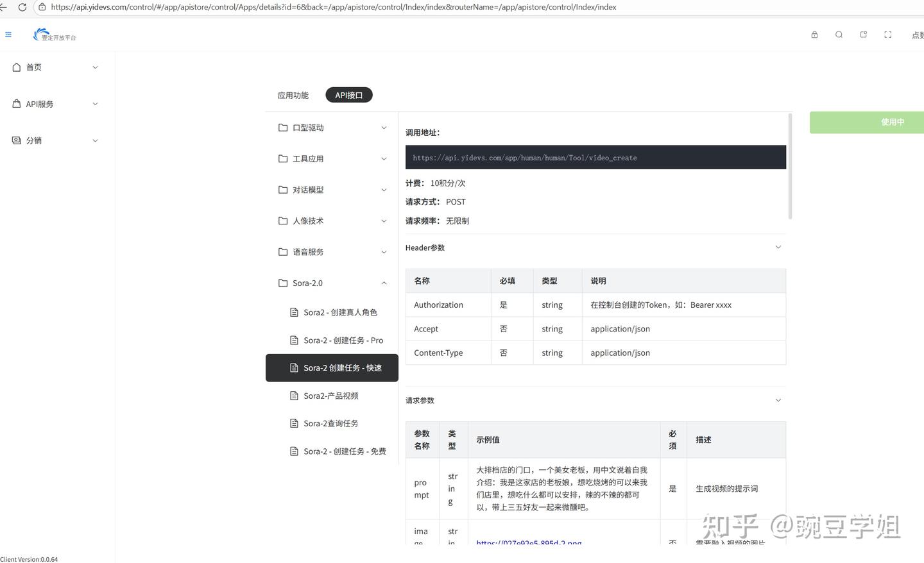Viewport: 924px width, 563px height.
Task: Click the folder icon for 口型驱动
Action: [283, 128]
